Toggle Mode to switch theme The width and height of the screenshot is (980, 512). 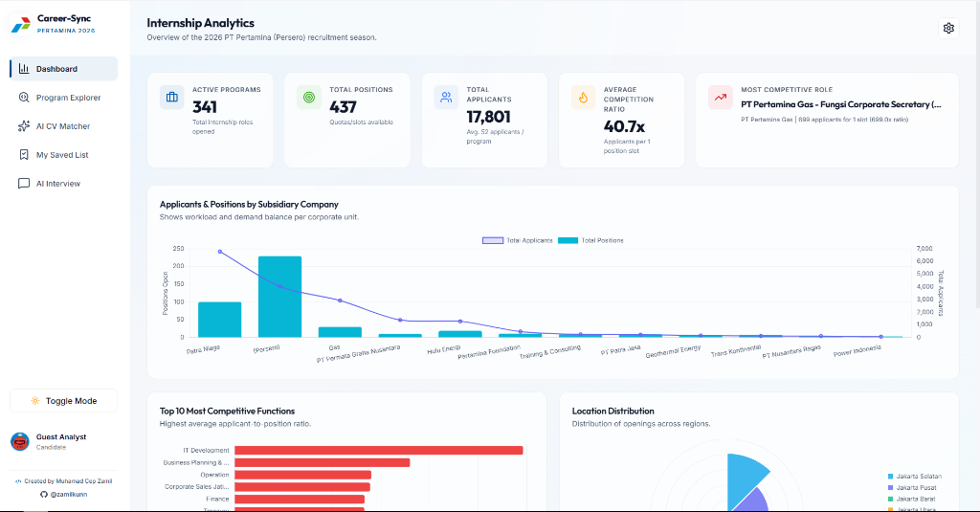click(x=64, y=401)
